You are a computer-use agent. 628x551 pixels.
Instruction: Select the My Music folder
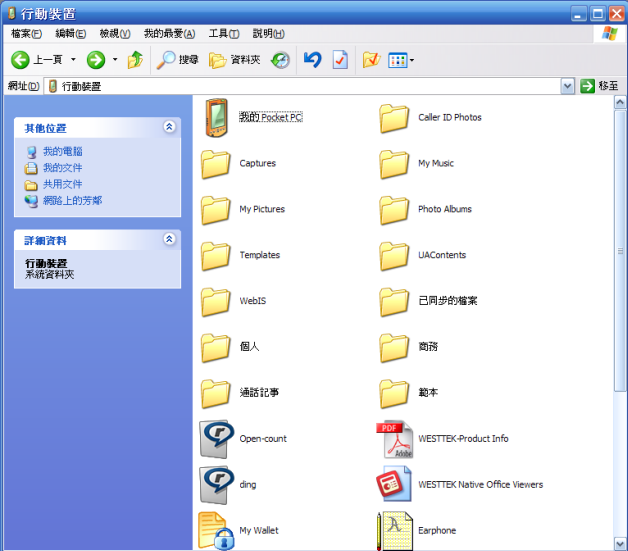[x=417, y=163]
